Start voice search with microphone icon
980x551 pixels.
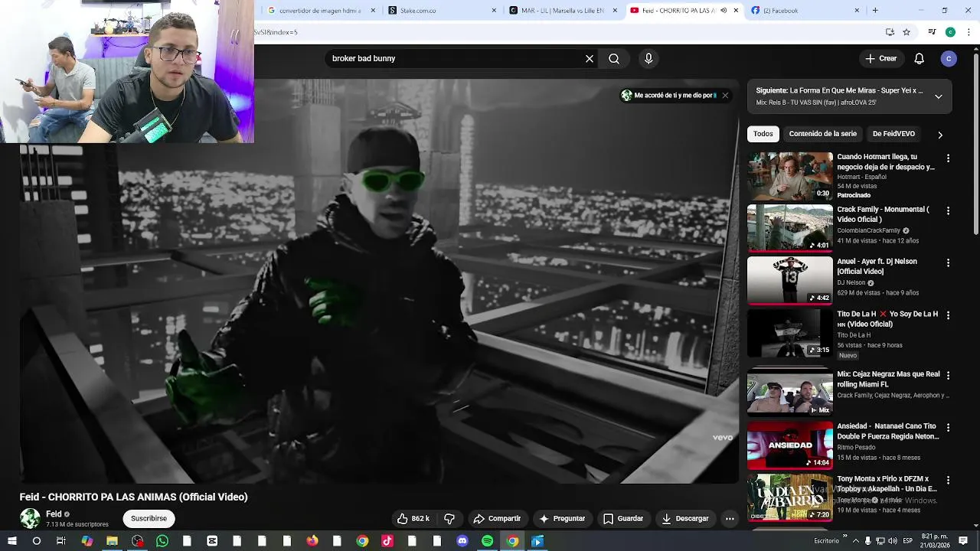click(648, 59)
